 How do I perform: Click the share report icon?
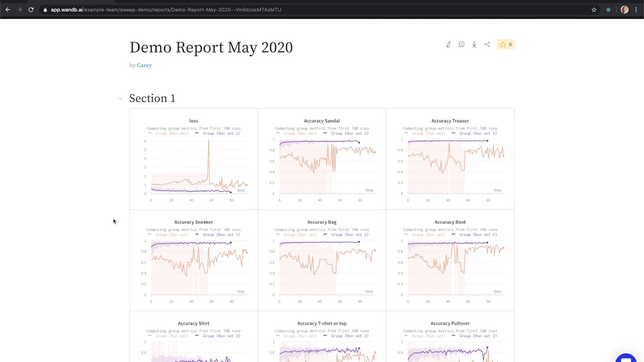point(487,45)
